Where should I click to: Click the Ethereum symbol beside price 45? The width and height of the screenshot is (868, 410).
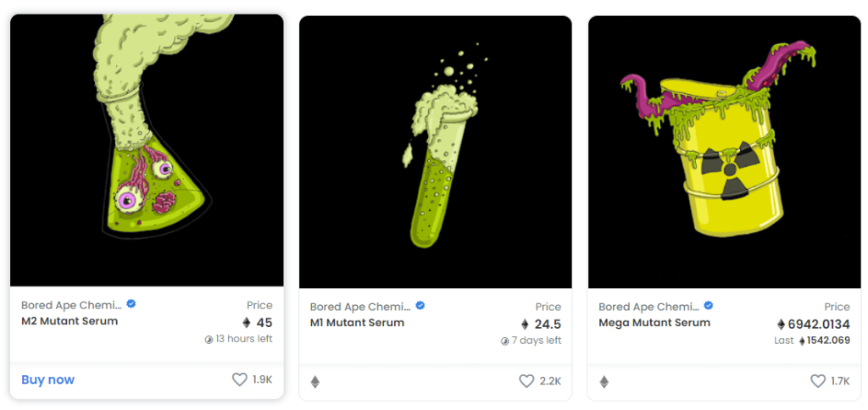click(x=247, y=323)
